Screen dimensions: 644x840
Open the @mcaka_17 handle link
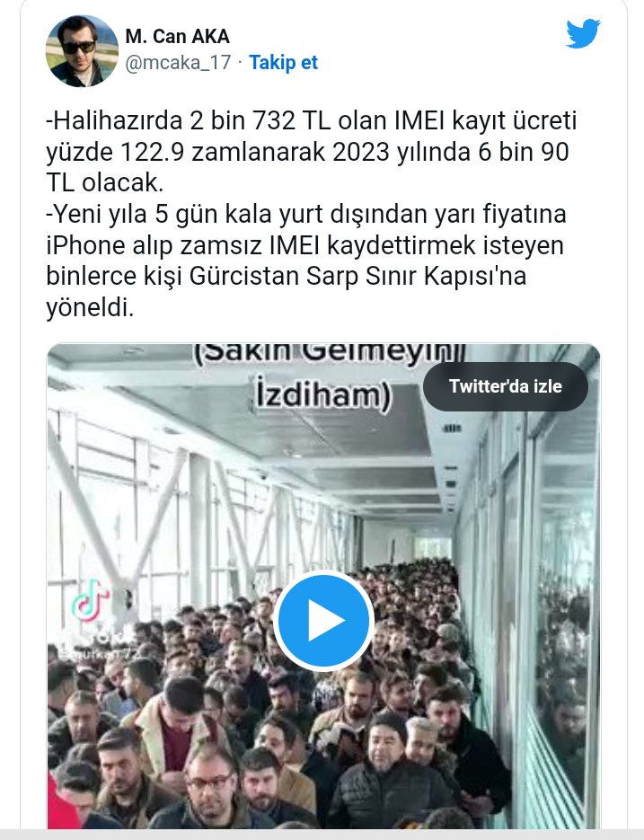(178, 63)
